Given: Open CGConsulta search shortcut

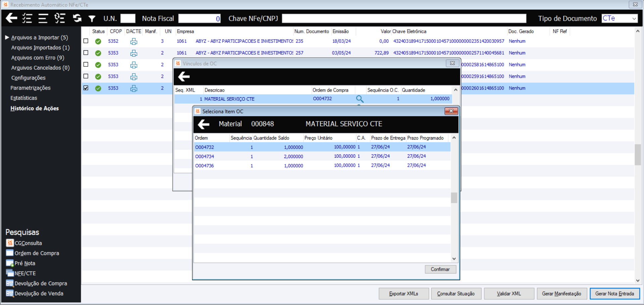Looking at the screenshot, I should pos(24,243).
